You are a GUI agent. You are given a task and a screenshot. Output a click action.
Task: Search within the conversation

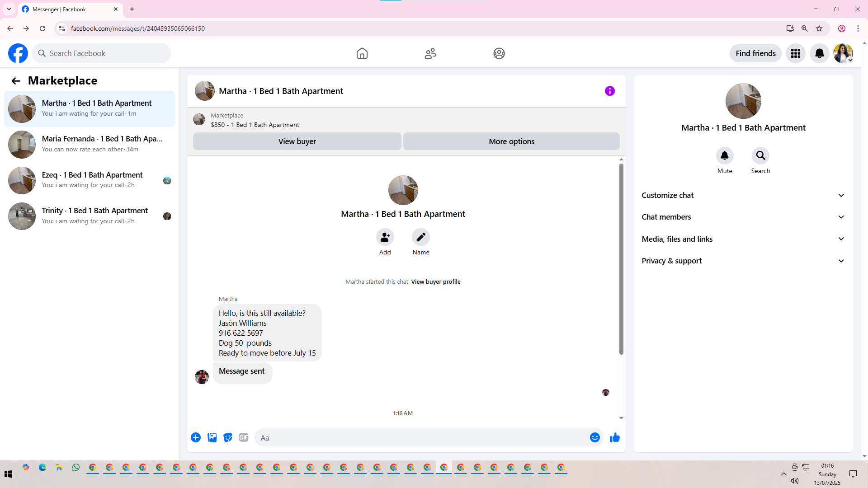(x=760, y=156)
